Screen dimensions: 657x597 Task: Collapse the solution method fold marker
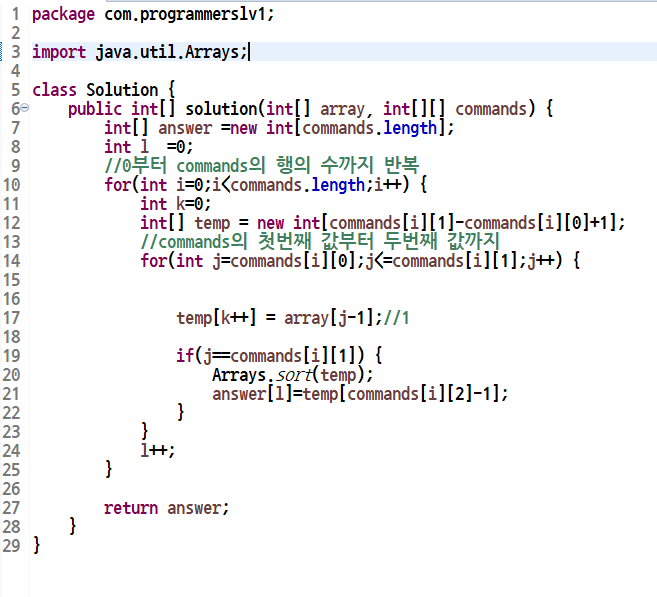click(x=25, y=108)
